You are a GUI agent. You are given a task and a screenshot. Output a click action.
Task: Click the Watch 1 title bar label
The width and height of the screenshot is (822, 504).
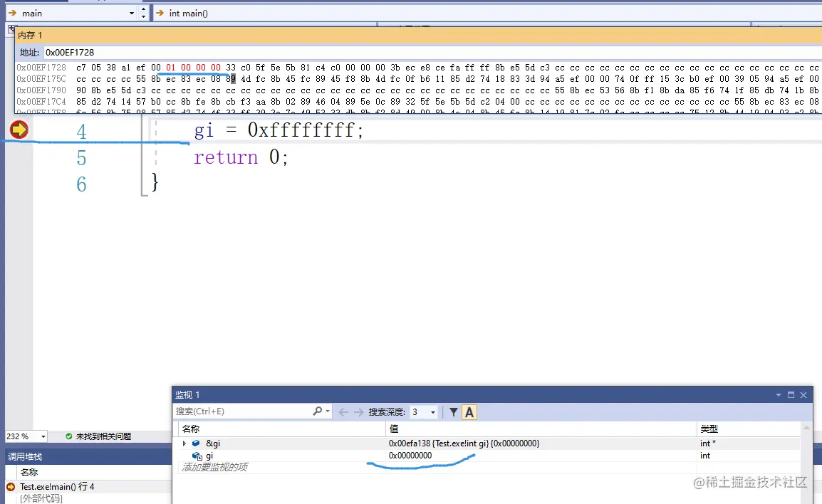point(187,394)
